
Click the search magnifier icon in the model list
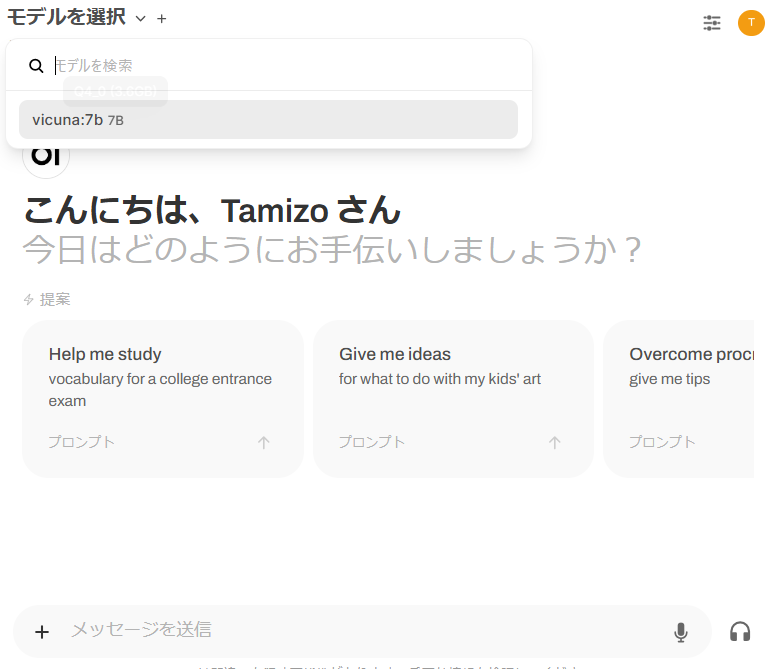[x=36, y=65]
